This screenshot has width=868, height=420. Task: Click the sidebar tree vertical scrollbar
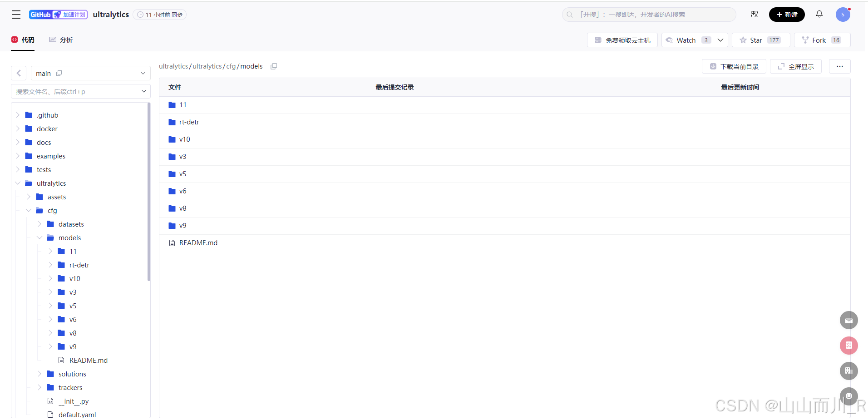[148, 192]
